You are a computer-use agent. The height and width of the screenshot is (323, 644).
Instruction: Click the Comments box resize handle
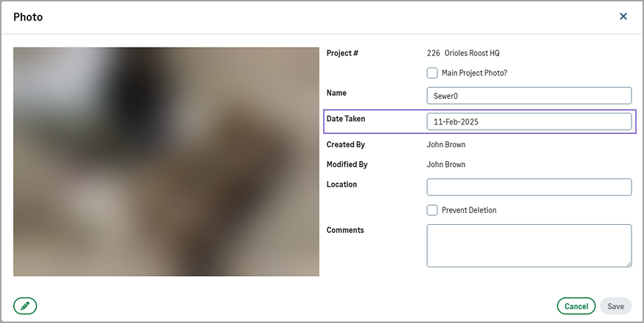coord(628,264)
